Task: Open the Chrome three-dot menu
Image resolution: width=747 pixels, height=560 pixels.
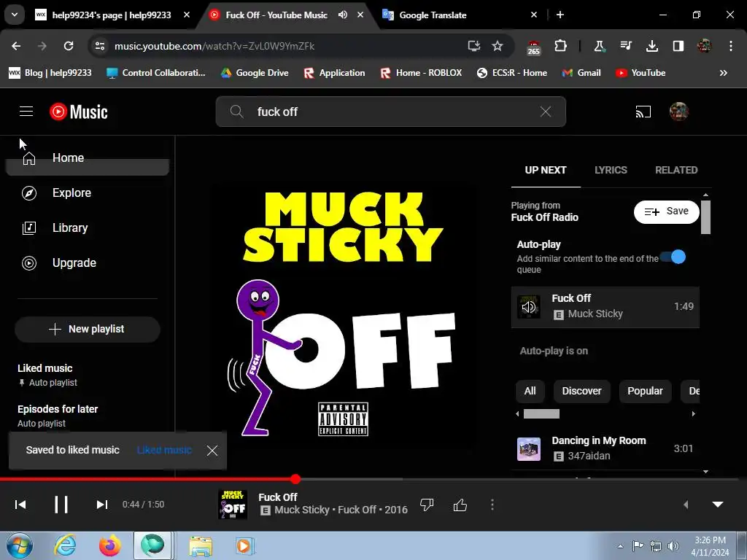Action: point(731,46)
